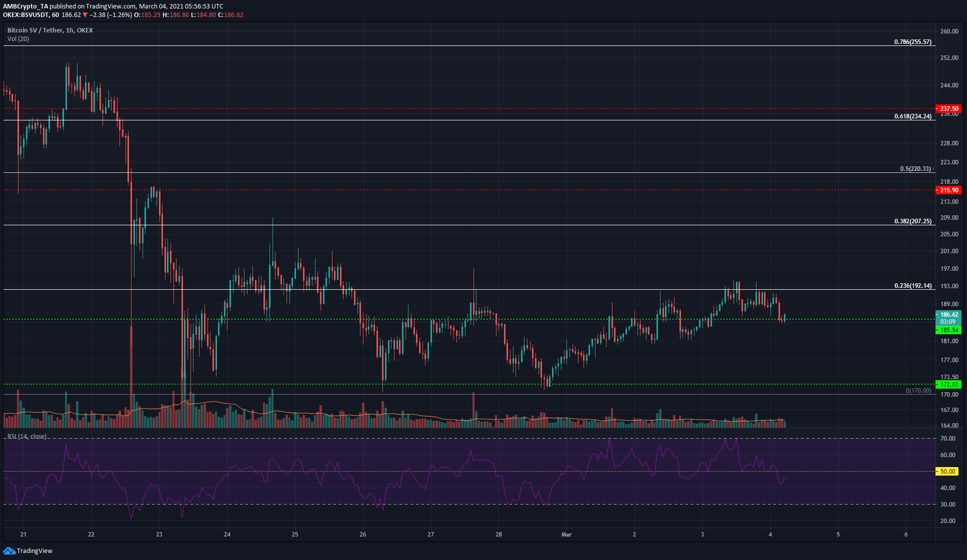967x560 pixels.
Task: Click the 260.00 price axis label
Action: (x=949, y=31)
